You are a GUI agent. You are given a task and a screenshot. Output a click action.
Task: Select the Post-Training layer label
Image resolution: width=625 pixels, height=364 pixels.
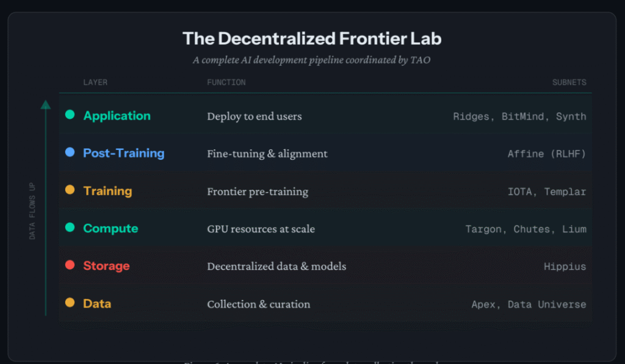(123, 153)
